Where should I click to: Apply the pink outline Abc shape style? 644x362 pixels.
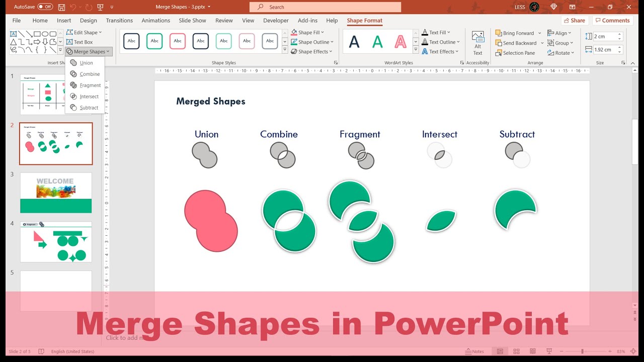tap(178, 41)
